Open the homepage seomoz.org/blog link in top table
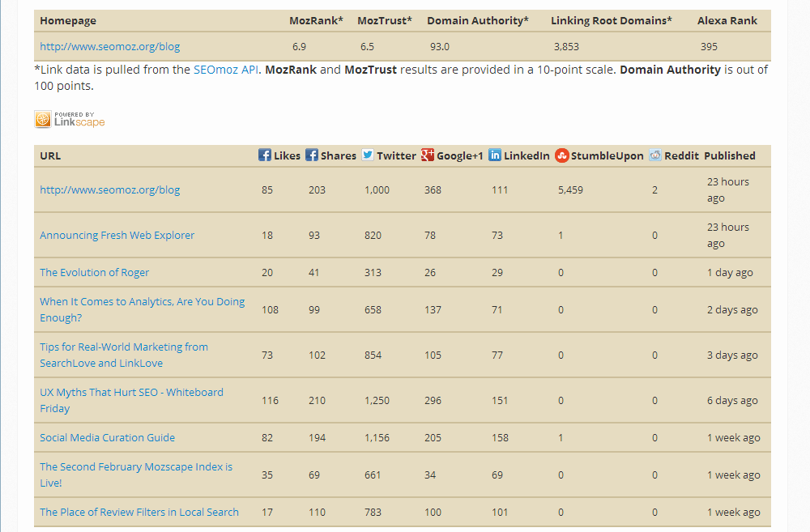 point(110,47)
